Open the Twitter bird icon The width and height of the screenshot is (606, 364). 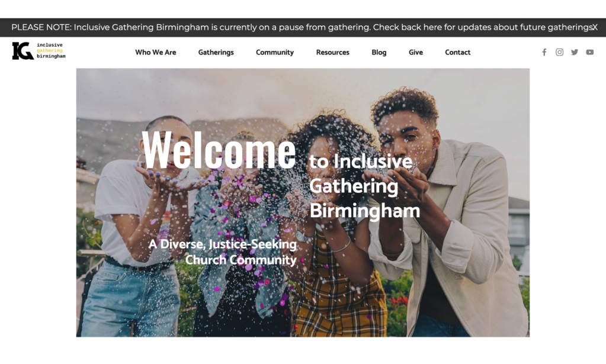(575, 52)
